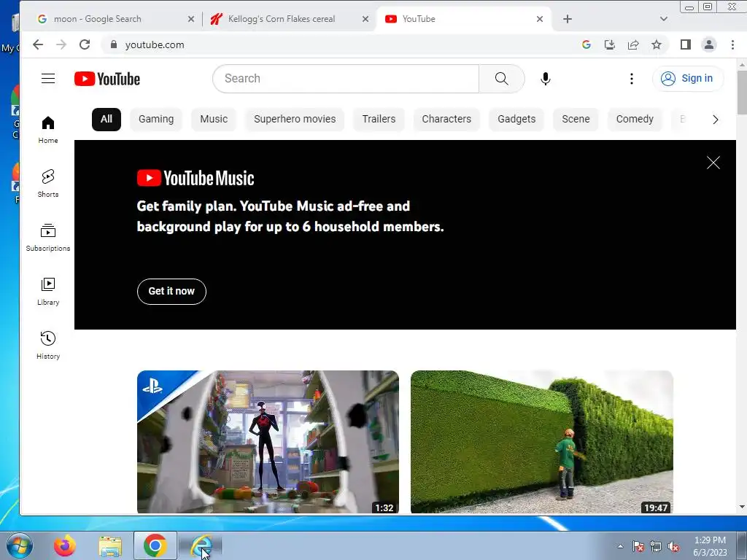
Task: Show hidden system tray icons
Action: tap(620, 546)
